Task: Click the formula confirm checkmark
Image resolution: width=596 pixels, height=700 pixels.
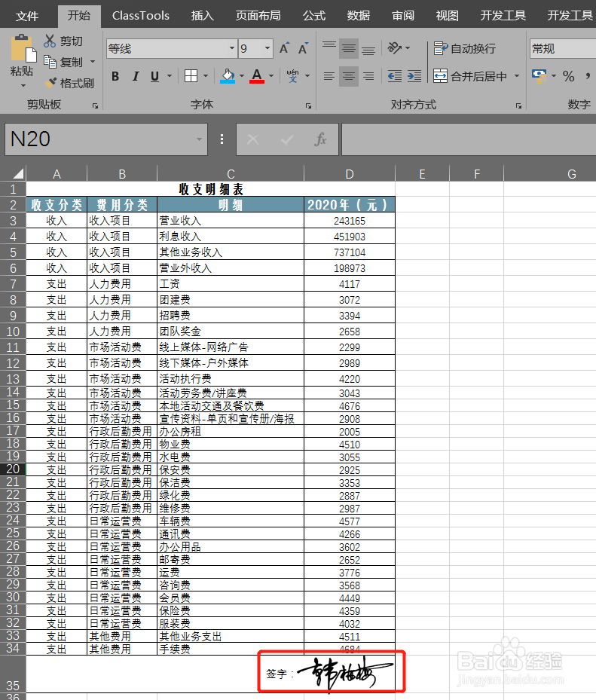Action: (286, 139)
